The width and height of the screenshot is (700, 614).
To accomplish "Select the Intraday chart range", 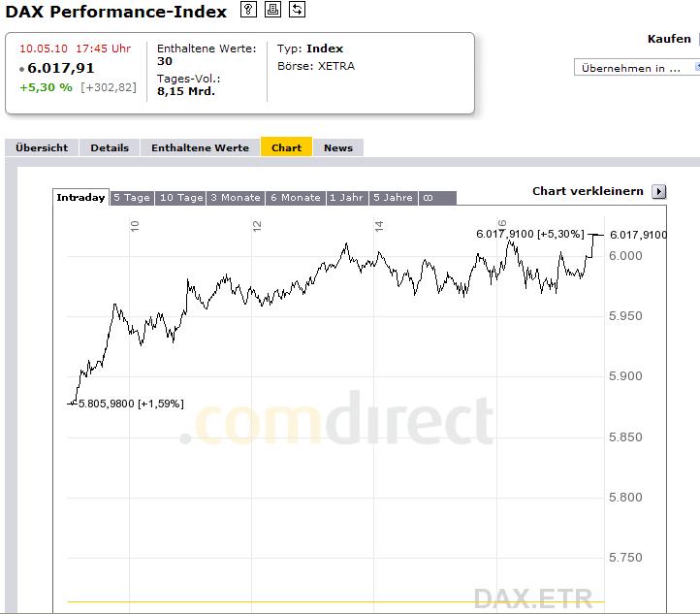I will [80, 198].
